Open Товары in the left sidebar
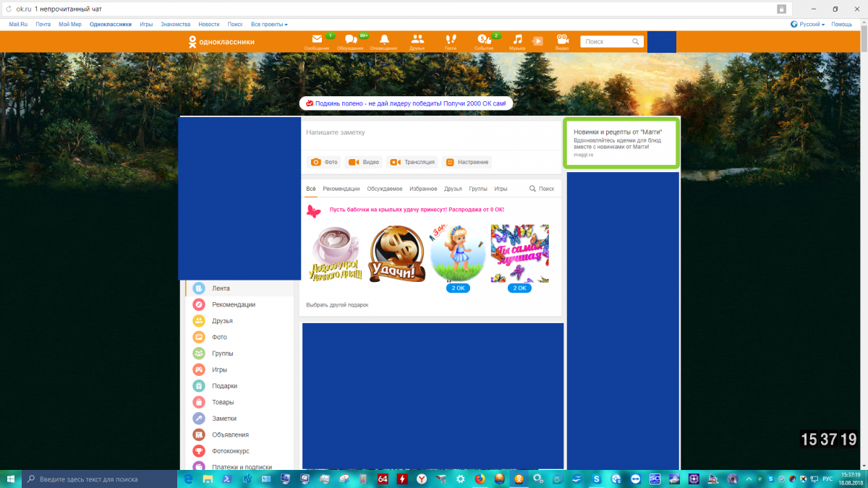 pyautogui.click(x=239, y=402)
